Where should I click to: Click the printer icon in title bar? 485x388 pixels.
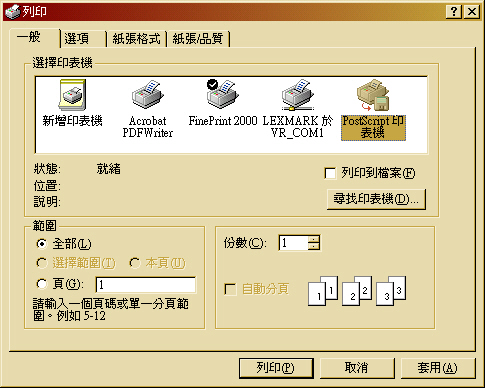click(13, 12)
